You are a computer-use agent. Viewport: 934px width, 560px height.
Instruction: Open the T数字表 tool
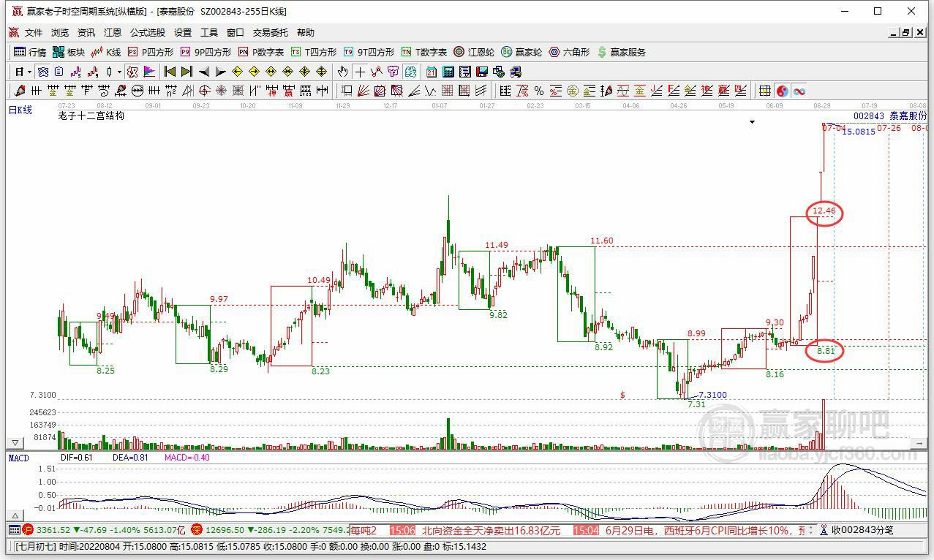point(424,52)
